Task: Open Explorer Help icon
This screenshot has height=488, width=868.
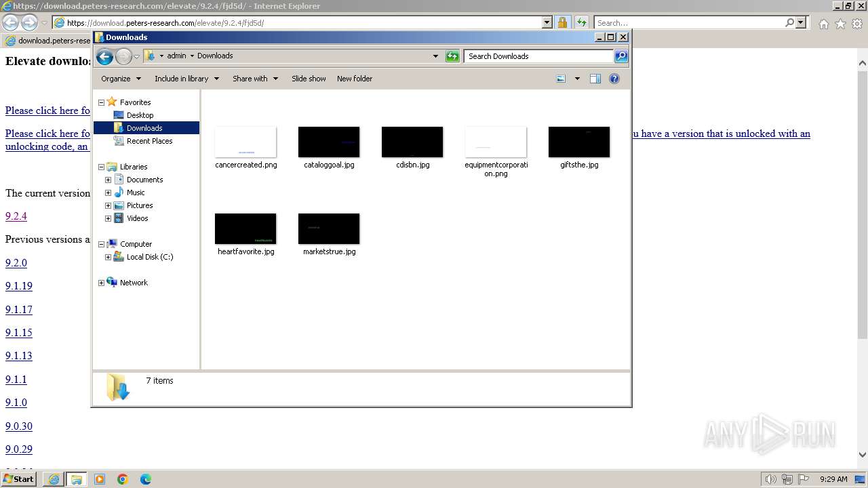Action: [x=614, y=79]
